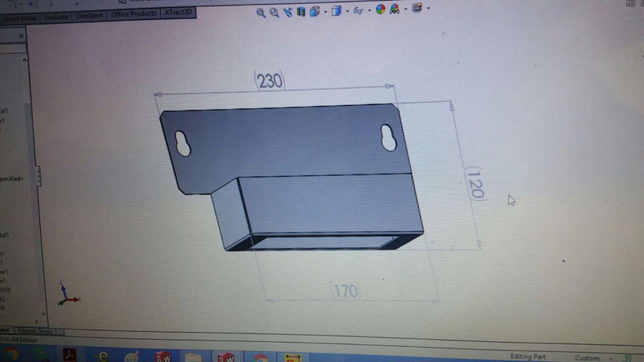Click the Zoom to Fit icon

[x=261, y=12]
